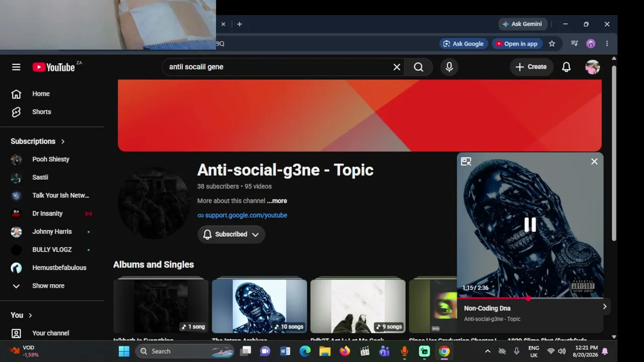The width and height of the screenshot is (644, 362).
Task: Expand channel description with ...more
Action: point(277,201)
